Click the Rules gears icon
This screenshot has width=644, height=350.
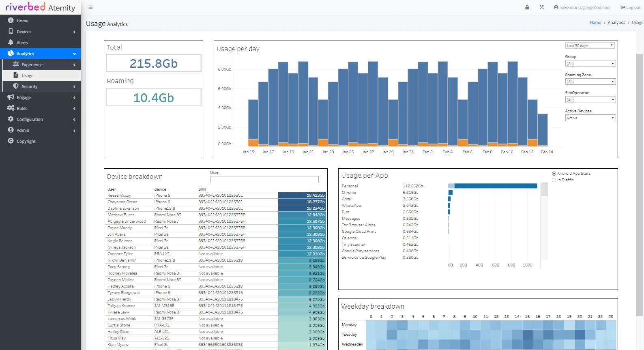point(11,108)
